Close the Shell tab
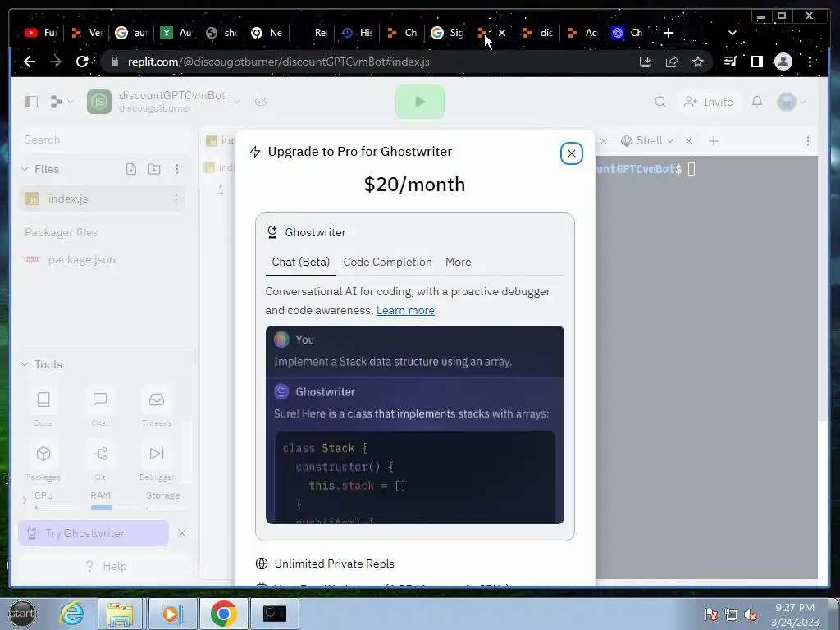Screen dimensions: 840x630 pos(689,141)
